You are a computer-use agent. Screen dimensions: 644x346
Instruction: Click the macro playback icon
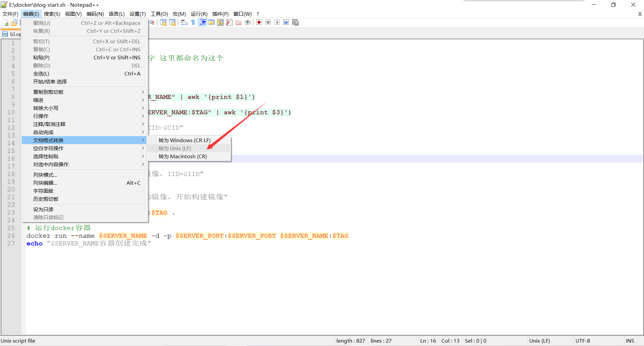point(277,22)
